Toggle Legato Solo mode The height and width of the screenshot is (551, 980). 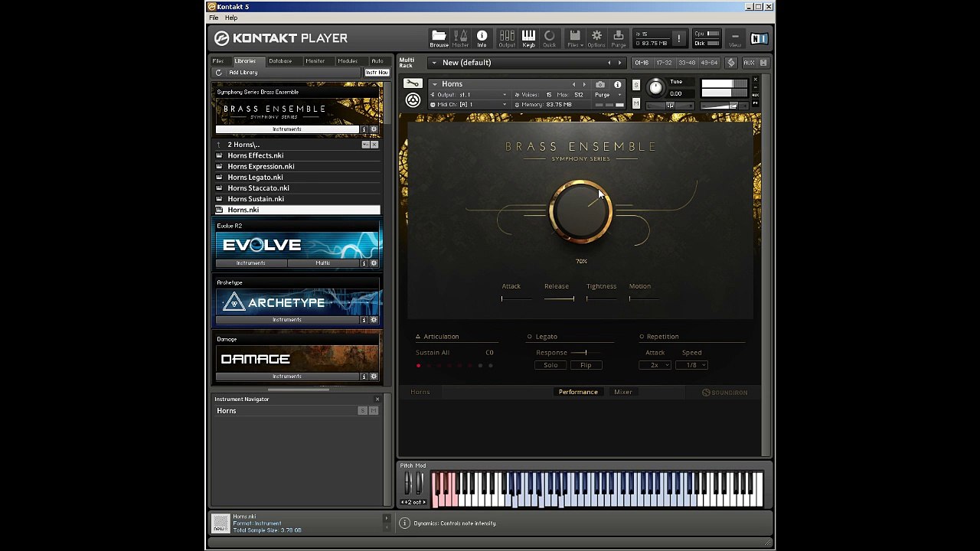click(550, 365)
